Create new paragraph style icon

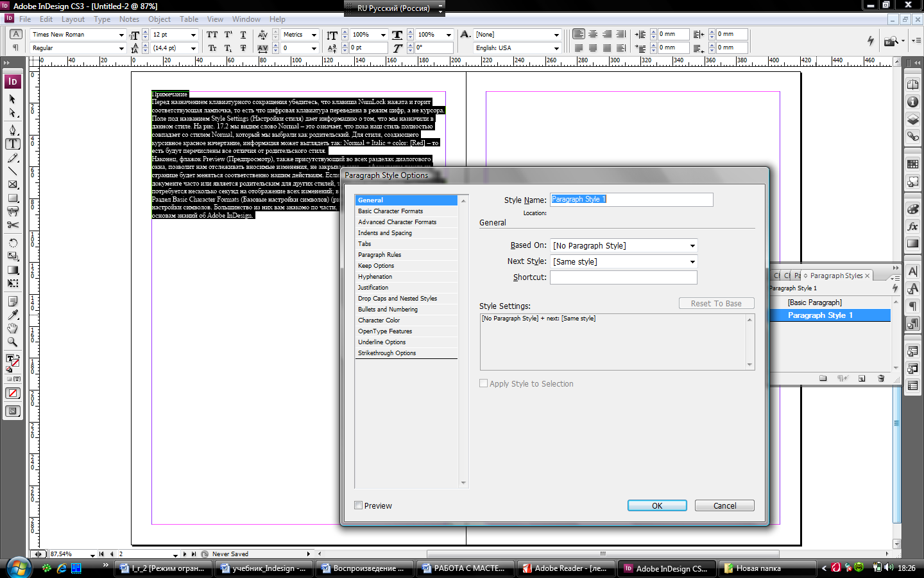coord(862,378)
